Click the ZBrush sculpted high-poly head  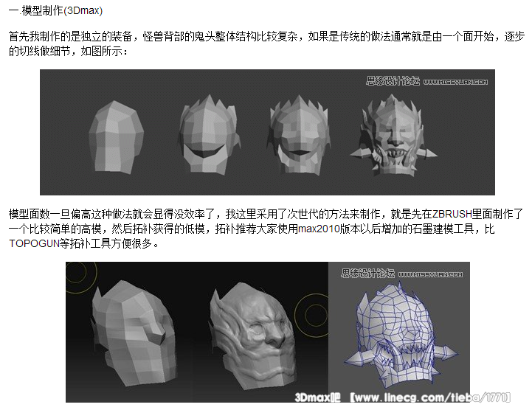coord(252,335)
